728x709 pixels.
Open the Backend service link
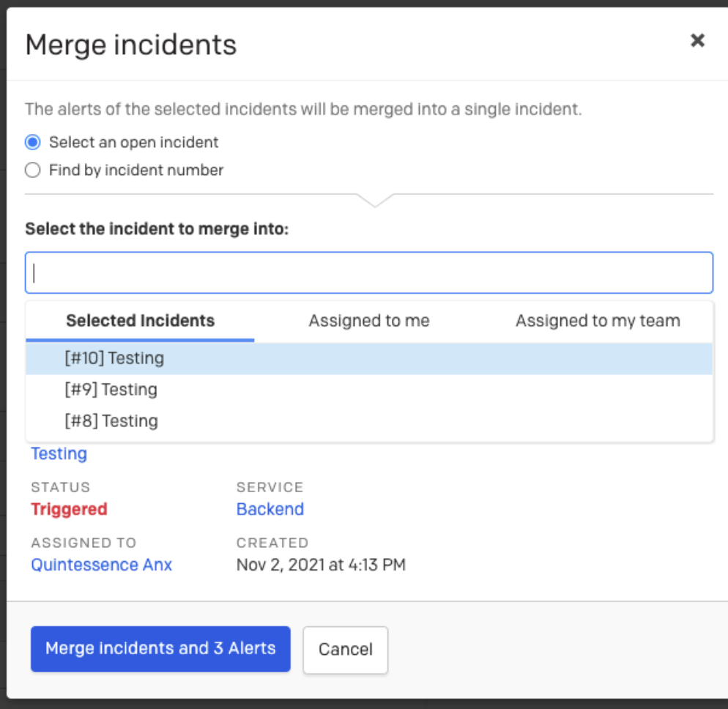(x=270, y=510)
